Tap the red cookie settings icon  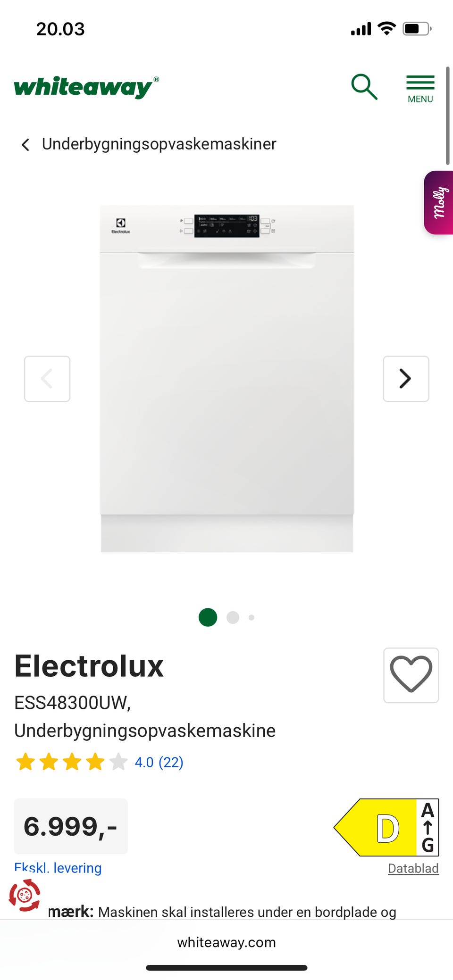[25, 895]
